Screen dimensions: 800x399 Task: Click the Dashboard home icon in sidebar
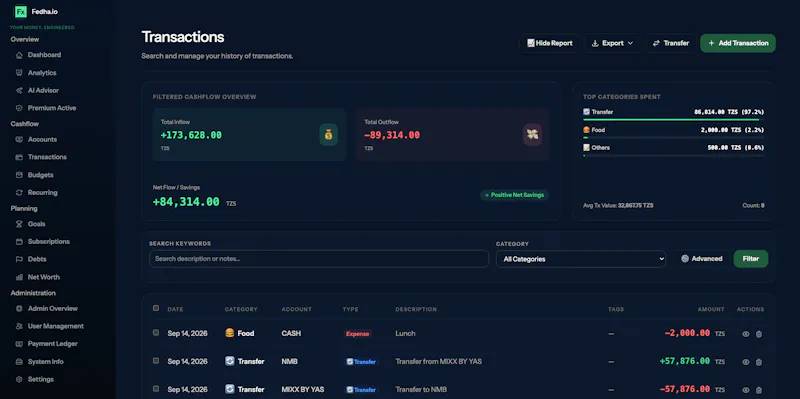(x=19, y=55)
